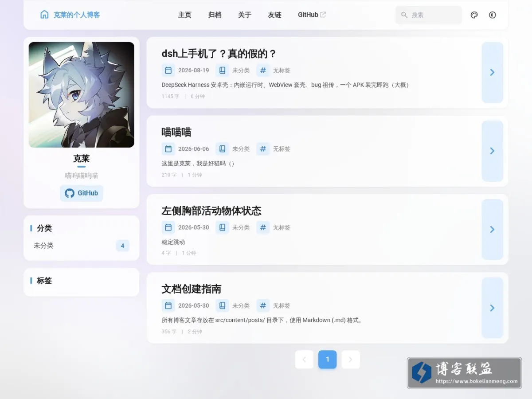Click the hashtag tag icon in 左侧胸部活动物体状态 post
The image size is (532, 399).
(263, 227)
